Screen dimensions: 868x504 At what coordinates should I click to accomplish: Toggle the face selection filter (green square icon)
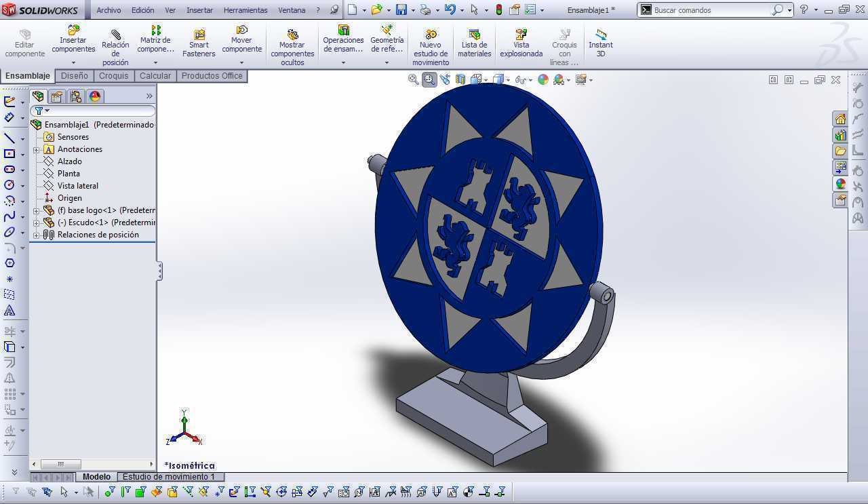(140, 492)
